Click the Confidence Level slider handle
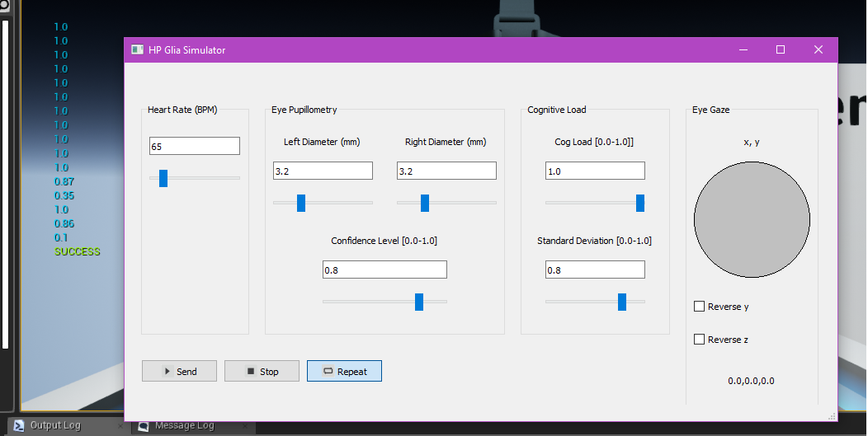The height and width of the screenshot is (436, 868). pos(419,302)
